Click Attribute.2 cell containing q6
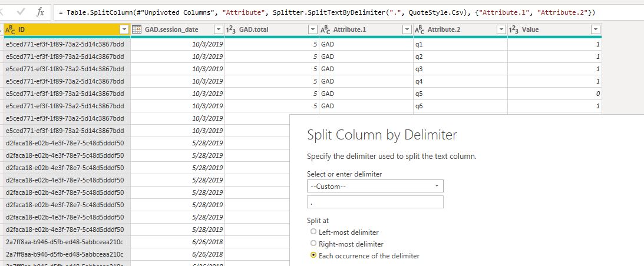 [460, 106]
